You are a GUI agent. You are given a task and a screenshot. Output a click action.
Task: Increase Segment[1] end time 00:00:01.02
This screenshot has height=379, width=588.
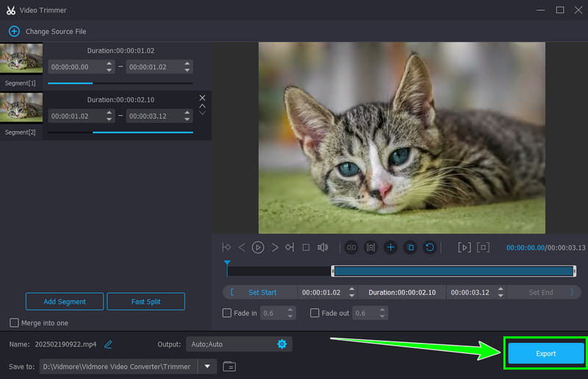tap(187, 63)
